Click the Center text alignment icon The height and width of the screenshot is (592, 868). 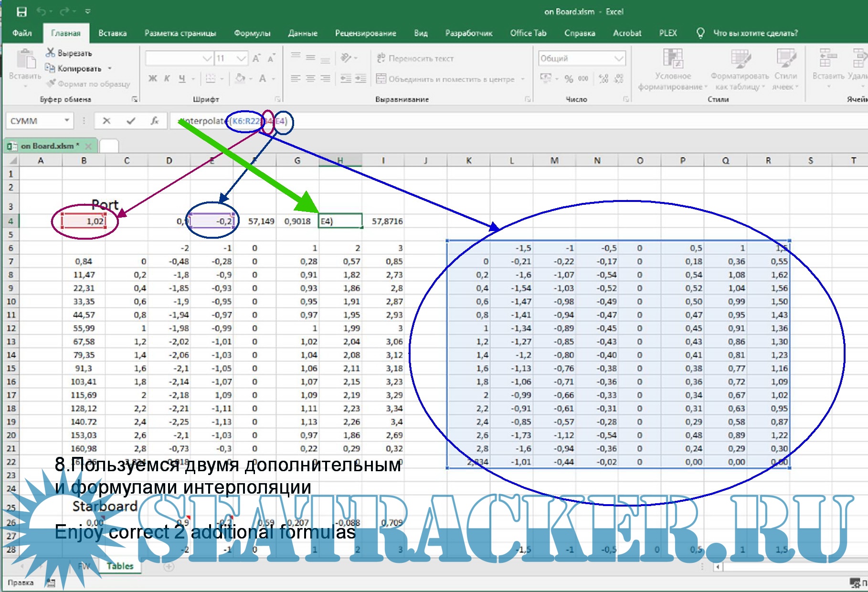point(310,79)
